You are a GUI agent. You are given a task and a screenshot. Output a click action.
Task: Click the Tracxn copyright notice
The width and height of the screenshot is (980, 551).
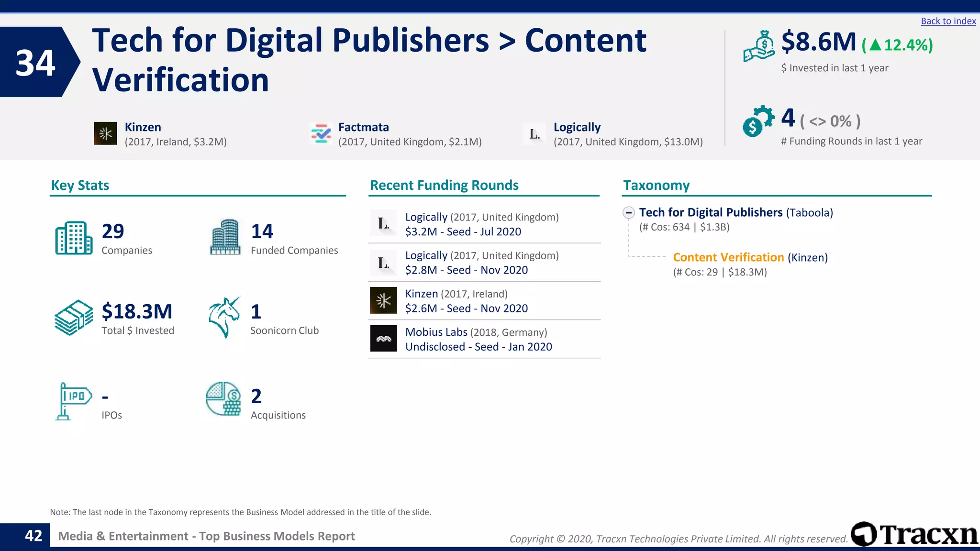(679, 539)
